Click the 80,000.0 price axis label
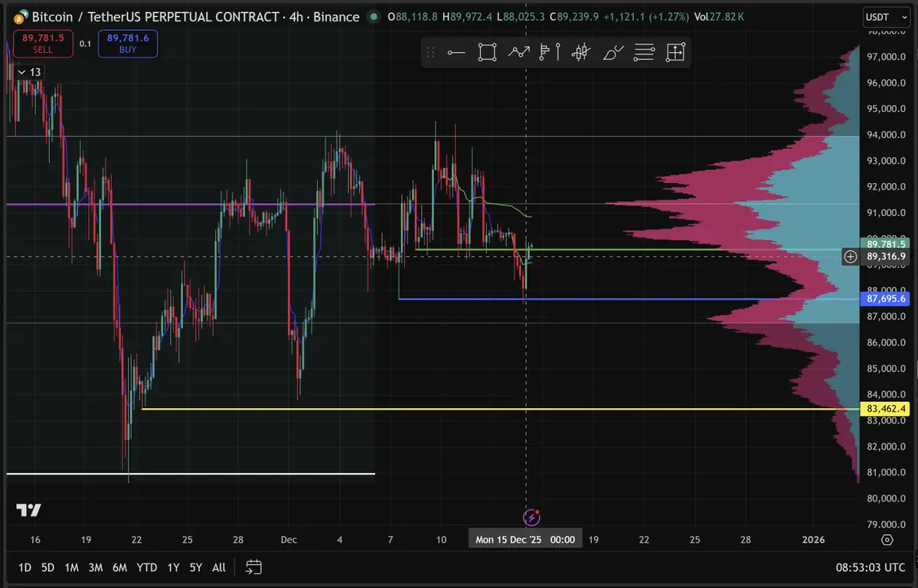This screenshot has height=588, width=918. click(887, 498)
